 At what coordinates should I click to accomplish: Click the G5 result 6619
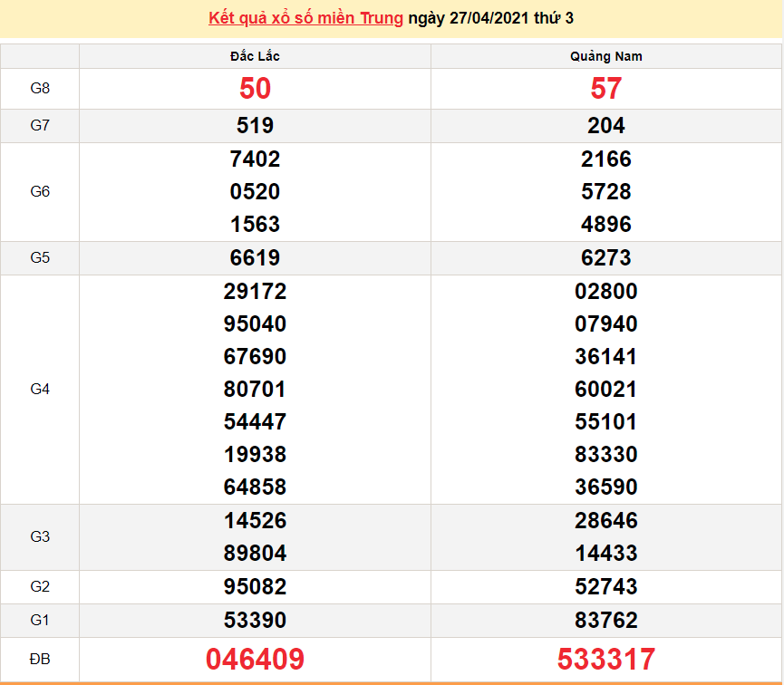pyautogui.click(x=255, y=258)
